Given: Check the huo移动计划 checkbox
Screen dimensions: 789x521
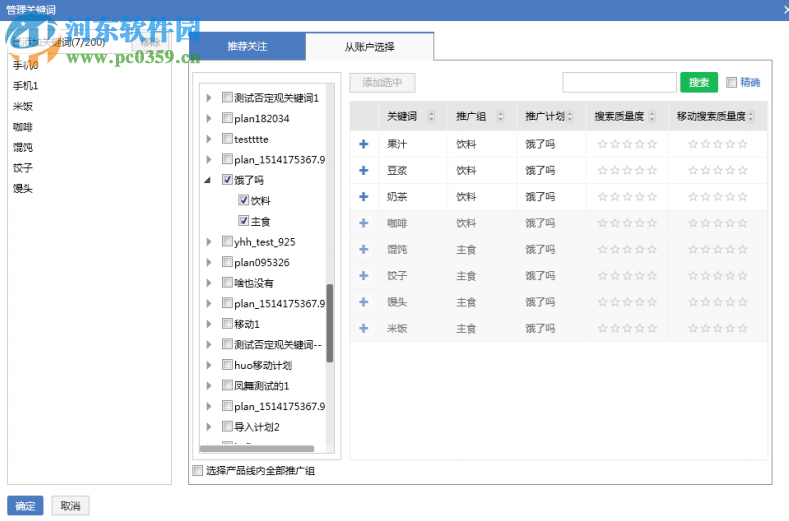Looking at the screenshot, I should coord(227,364).
